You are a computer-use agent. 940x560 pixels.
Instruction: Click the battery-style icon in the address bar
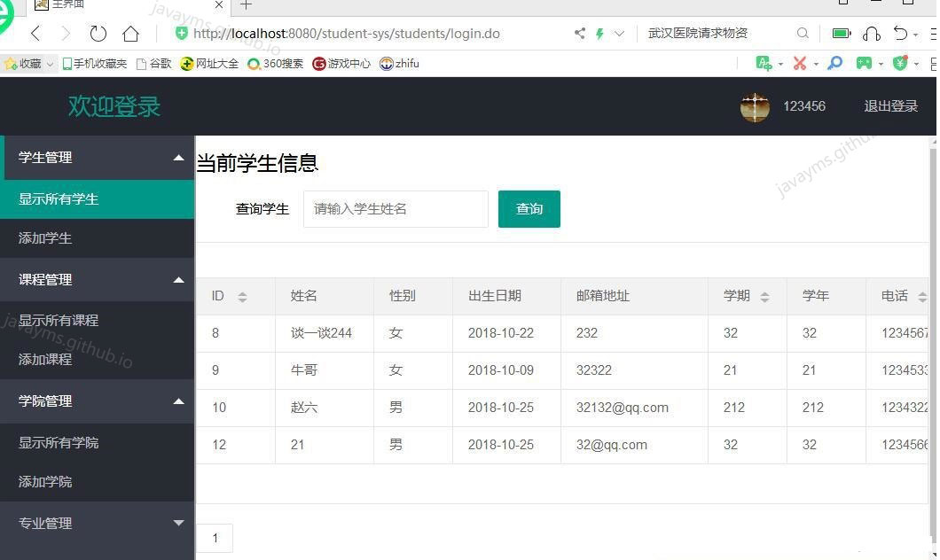[840, 33]
